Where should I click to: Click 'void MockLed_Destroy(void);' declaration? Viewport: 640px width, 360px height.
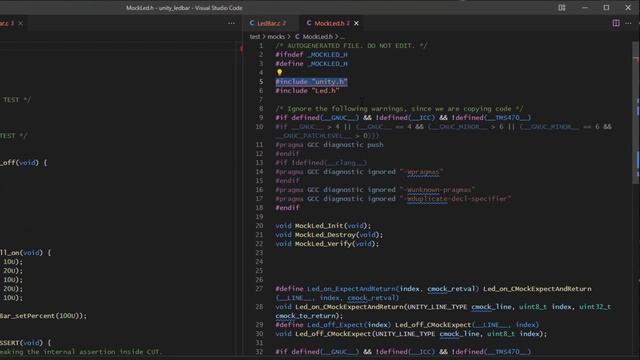tap(329, 235)
